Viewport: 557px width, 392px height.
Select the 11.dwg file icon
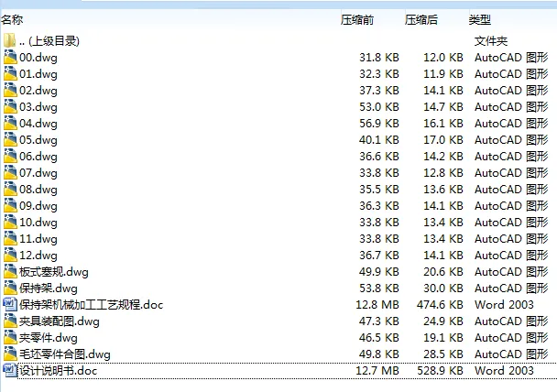coord(10,239)
